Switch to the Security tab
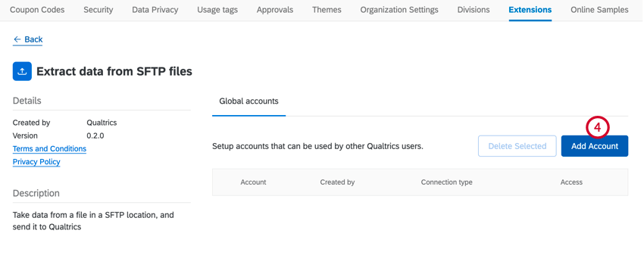This screenshot has width=644, height=277. point(98,10)
